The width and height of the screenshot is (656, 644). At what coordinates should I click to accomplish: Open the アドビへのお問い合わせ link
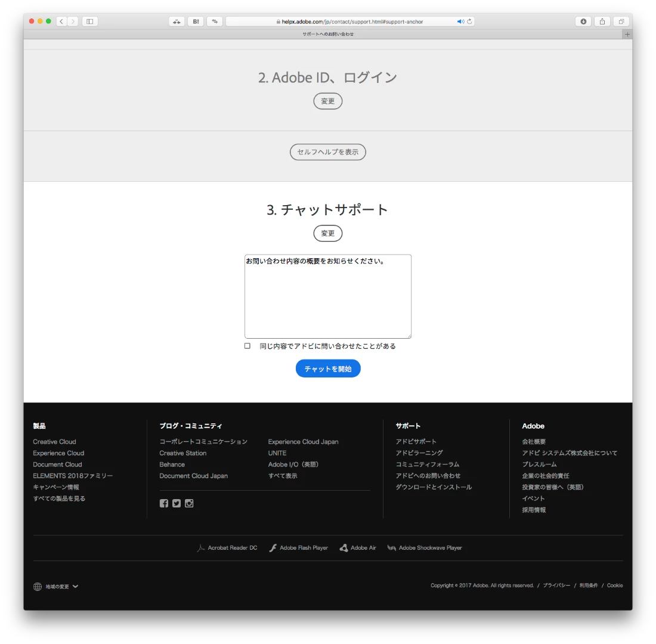click(x=428, y=476)
